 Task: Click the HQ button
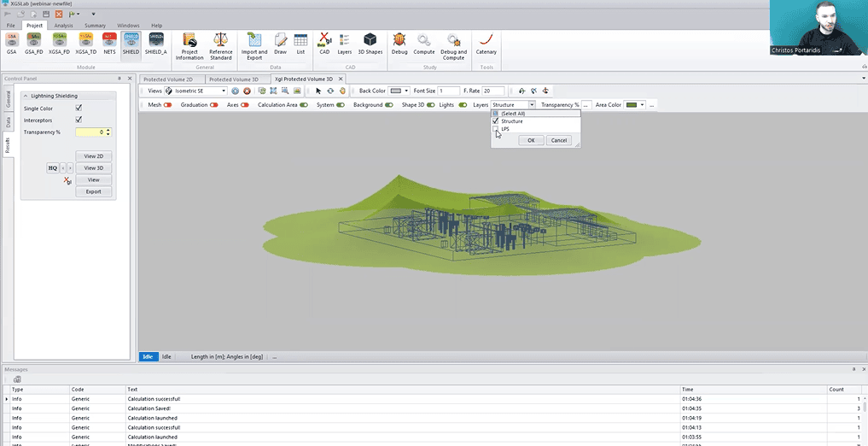coord(53,167)
